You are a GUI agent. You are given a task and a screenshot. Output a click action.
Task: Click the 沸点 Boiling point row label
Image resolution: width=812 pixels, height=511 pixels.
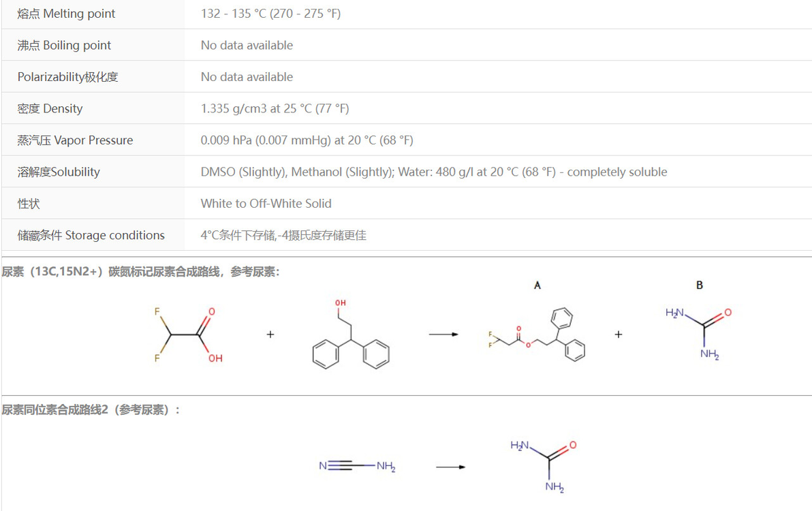pos(64,46)
